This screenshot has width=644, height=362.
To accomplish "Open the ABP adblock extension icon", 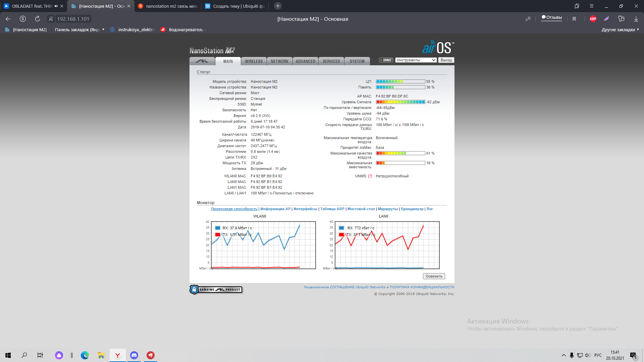I will (x=593, y=19).
